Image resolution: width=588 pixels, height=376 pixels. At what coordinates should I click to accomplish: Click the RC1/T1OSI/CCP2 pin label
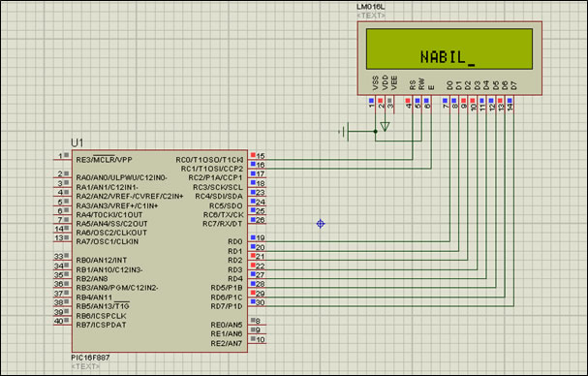point(212,169)
